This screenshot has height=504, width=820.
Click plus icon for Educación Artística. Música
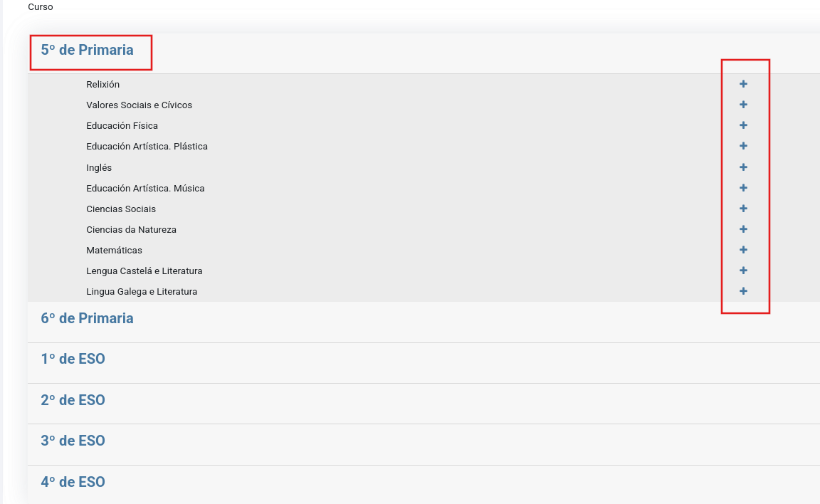(743, 188)
